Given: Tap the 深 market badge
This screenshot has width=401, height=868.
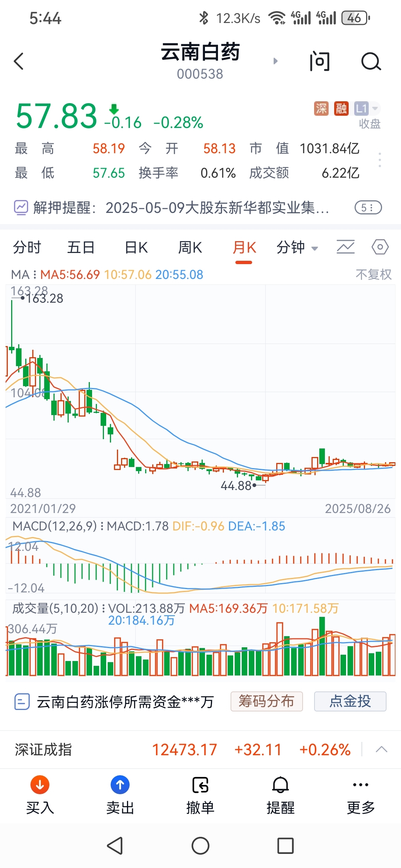Looking at the screenshot, I should (321, 108).
